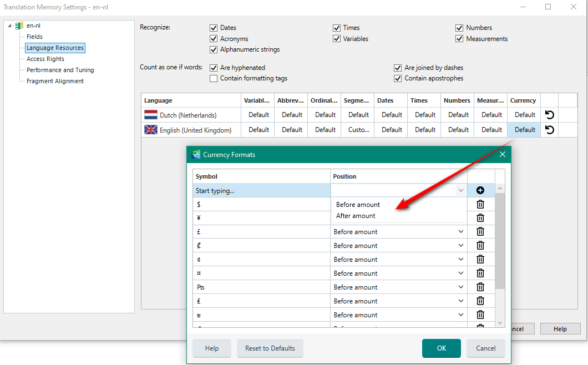
Task: Open the Position dropdown in 'Start typing' row
Action: click(x=460, y=190)
